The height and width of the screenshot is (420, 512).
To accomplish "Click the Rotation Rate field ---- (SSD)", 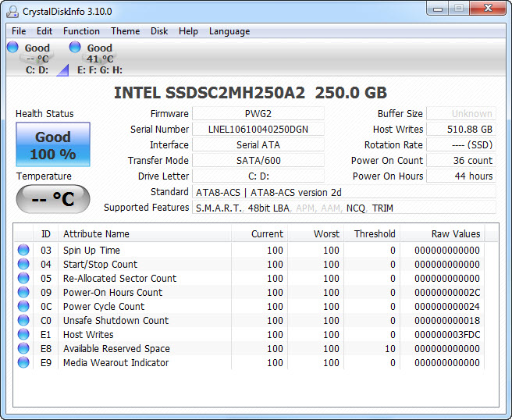I will pyautogui.click(x=461, y=144).
